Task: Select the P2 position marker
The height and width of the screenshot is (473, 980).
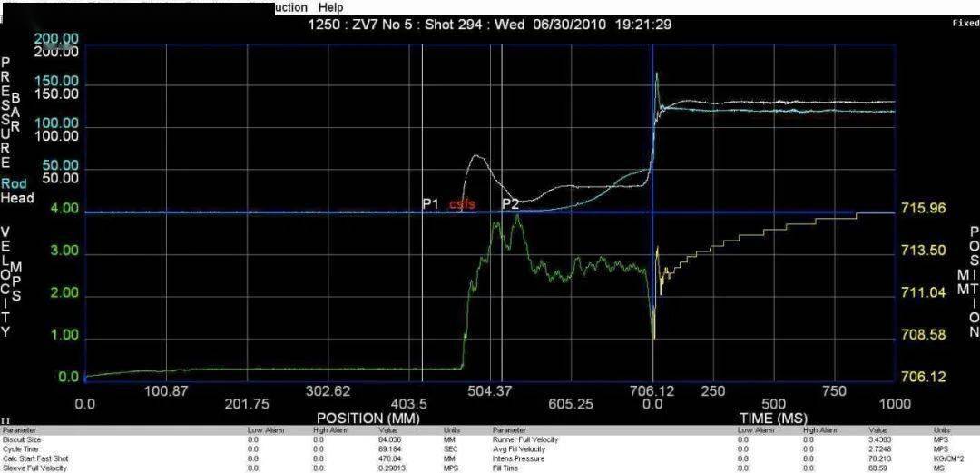Action: point(511,203)
